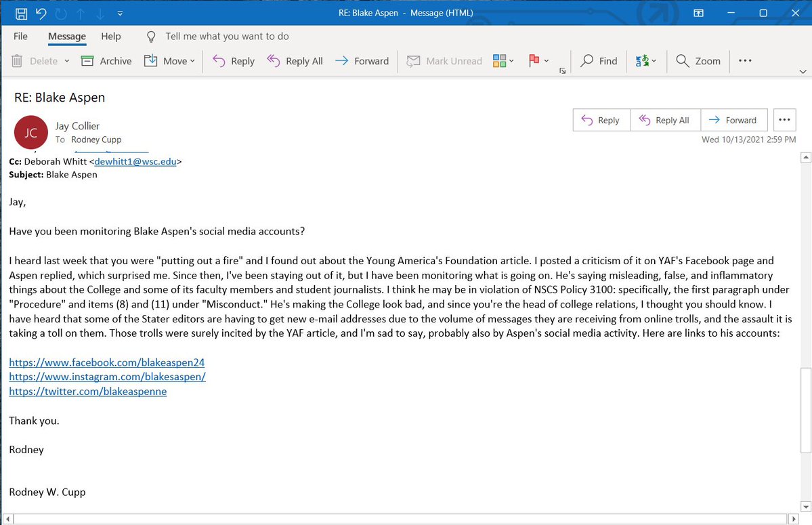
Task: Open the Instagram blakesaspen link
Action: [x=107, y=377]
